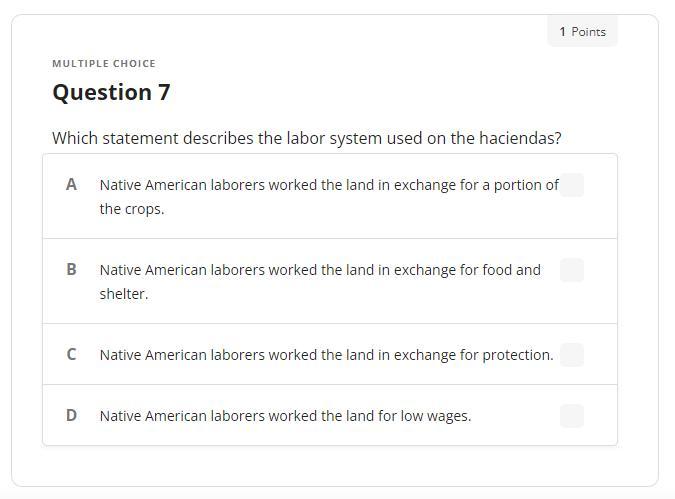
Task: Enable the checkbox for the low wages option
Action: 572,416
